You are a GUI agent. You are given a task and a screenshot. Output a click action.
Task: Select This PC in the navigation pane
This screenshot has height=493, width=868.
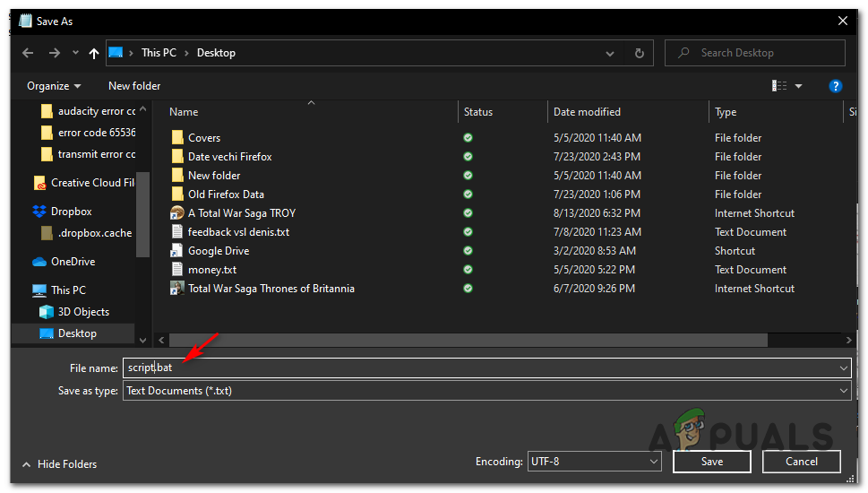[59, 290]
